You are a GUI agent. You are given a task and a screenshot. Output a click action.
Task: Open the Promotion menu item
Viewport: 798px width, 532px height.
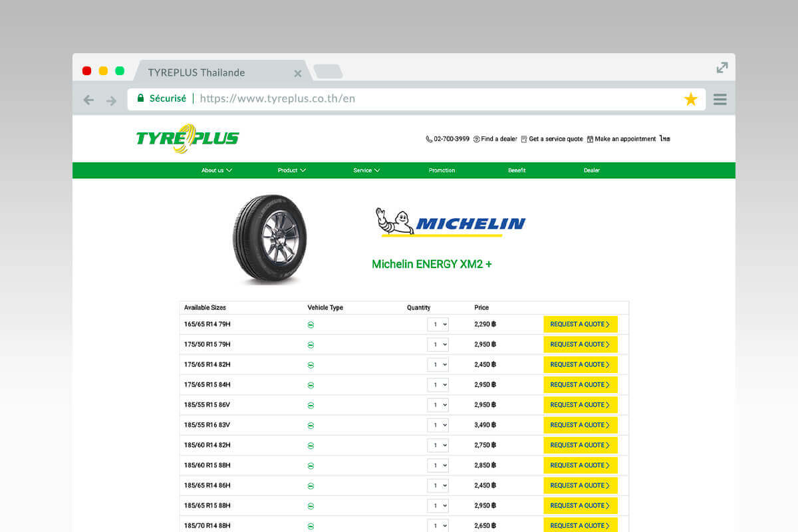coord(442,170)
